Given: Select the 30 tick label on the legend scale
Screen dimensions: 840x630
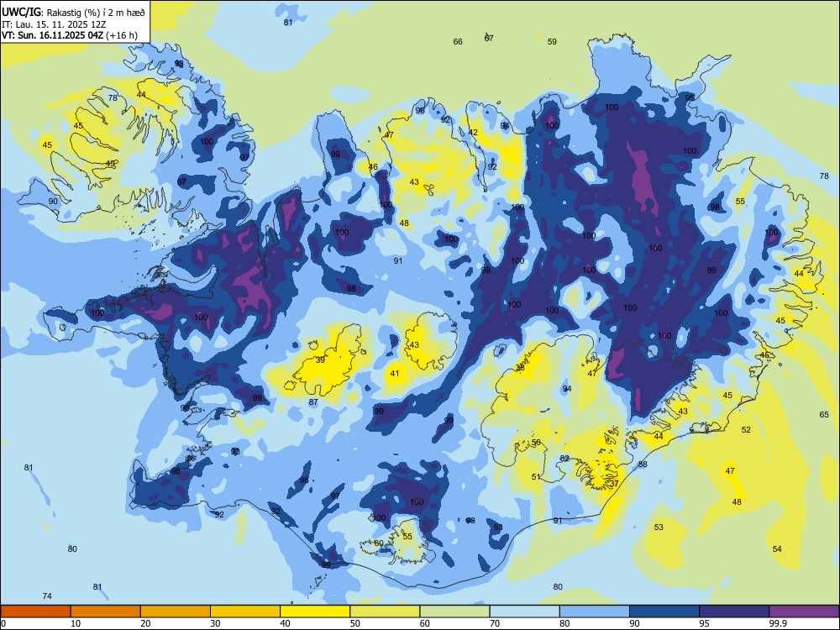Looking at the screenshot, I should [x=215, y=623].
